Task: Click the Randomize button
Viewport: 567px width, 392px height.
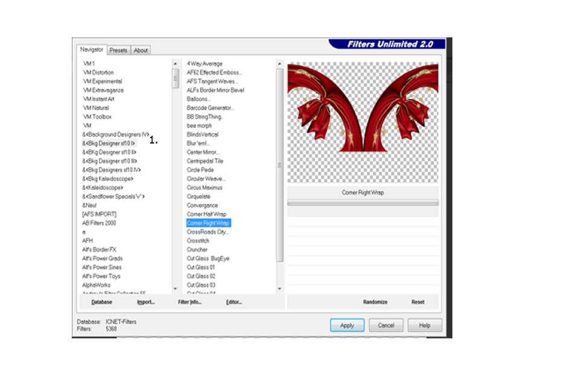Action: point(375,302)
